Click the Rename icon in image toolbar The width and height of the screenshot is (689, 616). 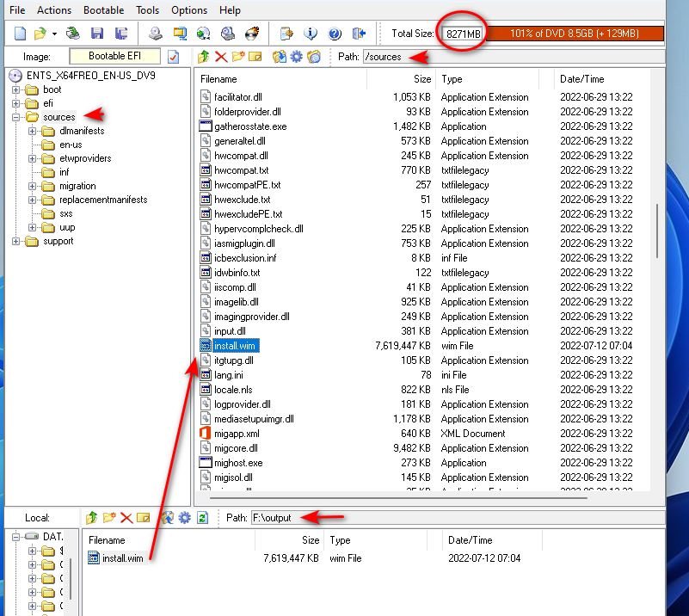pos(255,57)
